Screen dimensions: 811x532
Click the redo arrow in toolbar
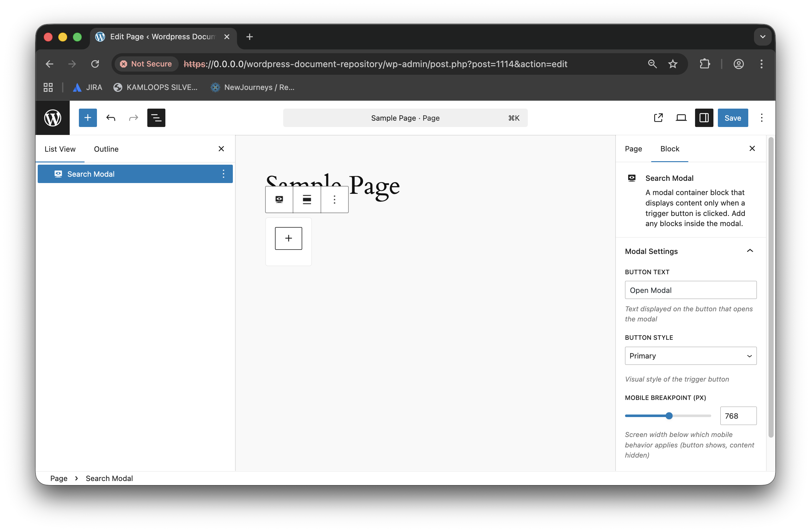133,118
